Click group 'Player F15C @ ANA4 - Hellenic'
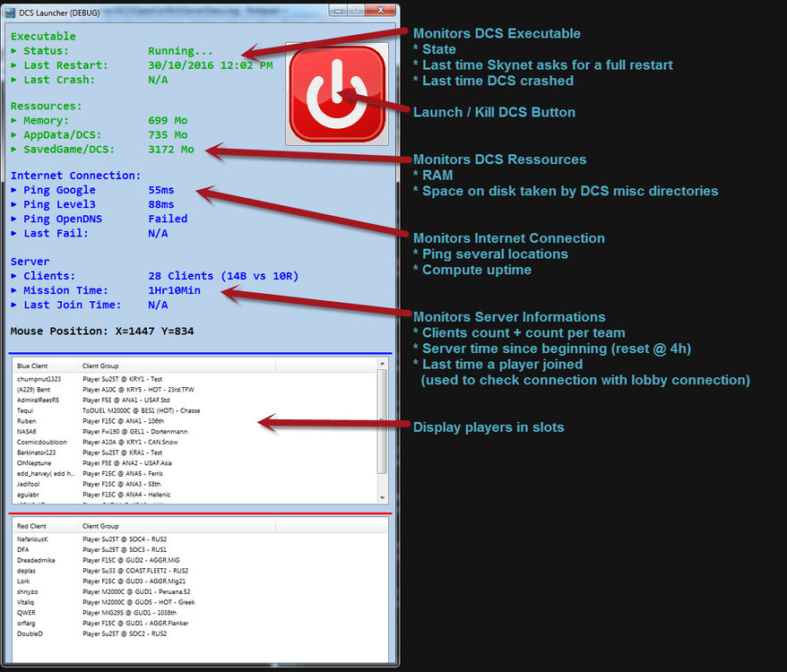This screenshot has width=787, height=672. click(126, 495)
